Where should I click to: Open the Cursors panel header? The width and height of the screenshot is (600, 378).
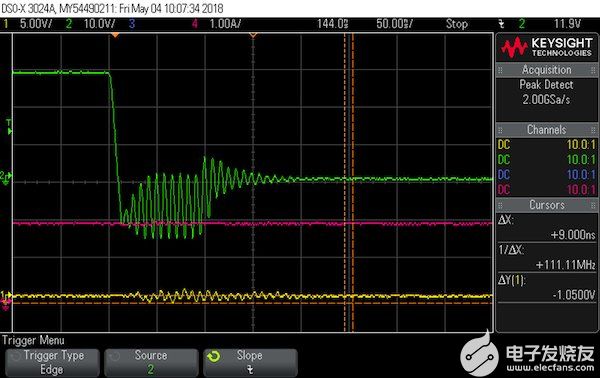pos(546,205)
